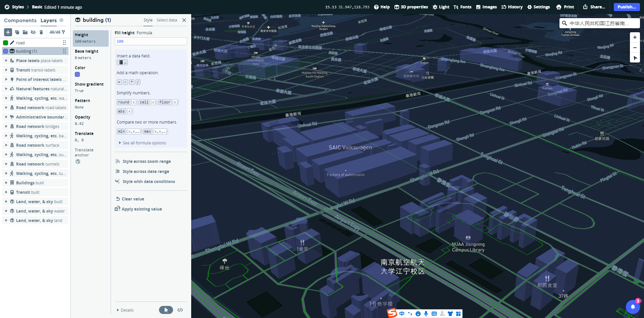The height and width of the screenshot is (318, 644).
Task: Open the layer filter funnel icon
Action: tap(63, 32)
